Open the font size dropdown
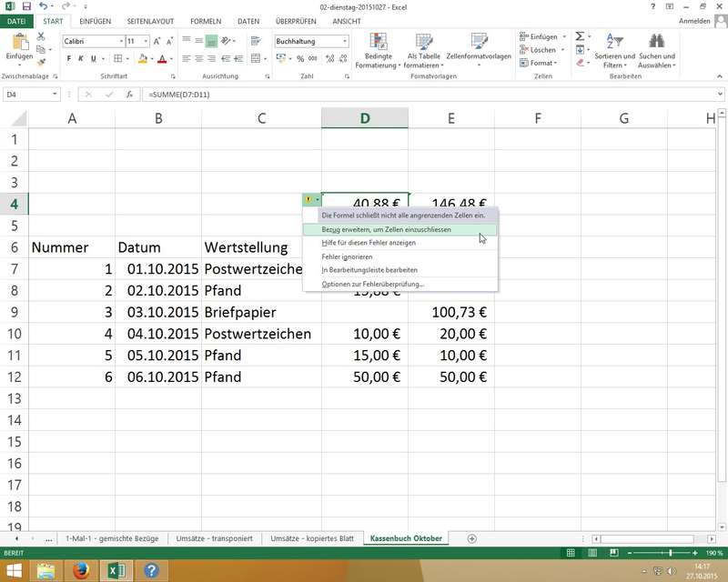The image size is (728, 582). click(x=146, y=42)
